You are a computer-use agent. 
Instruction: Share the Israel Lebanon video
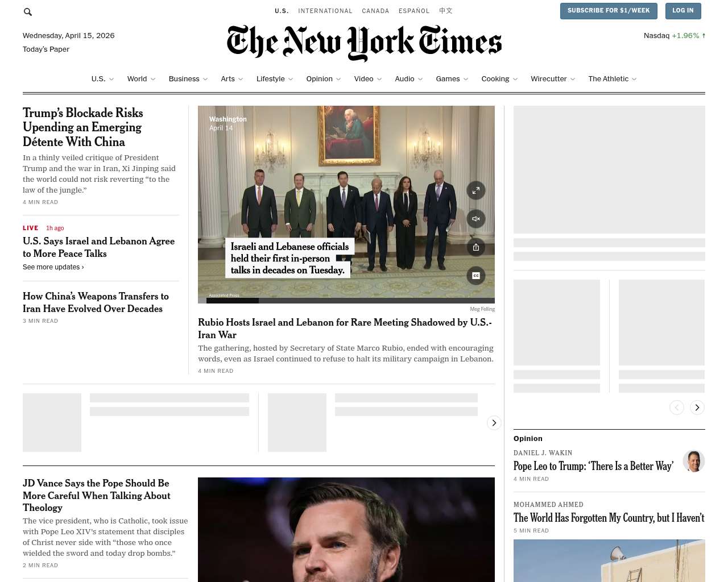tap(476, 247)
